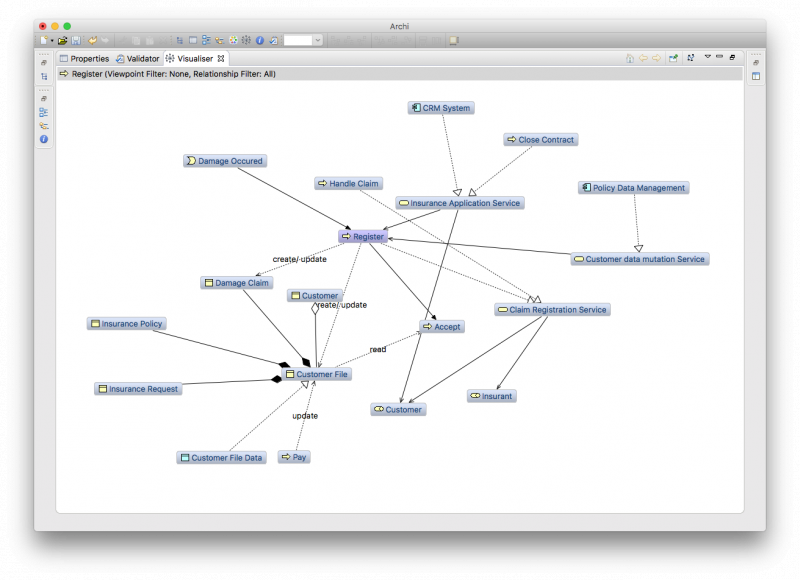Click the New model toolbar icon
Viewport: 800px width, 580px height.
click(x=44, y=40)
